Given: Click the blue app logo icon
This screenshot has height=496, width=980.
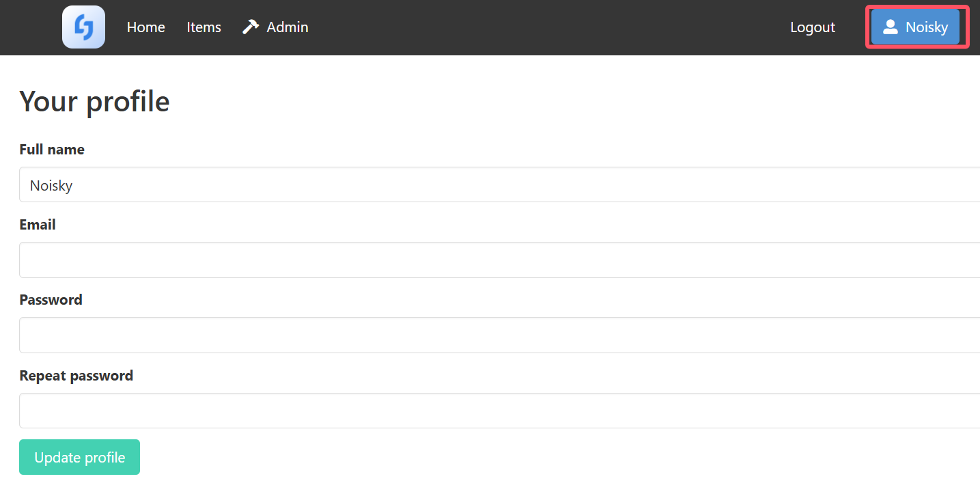Looking at the screenshot, I should point(83,27).
